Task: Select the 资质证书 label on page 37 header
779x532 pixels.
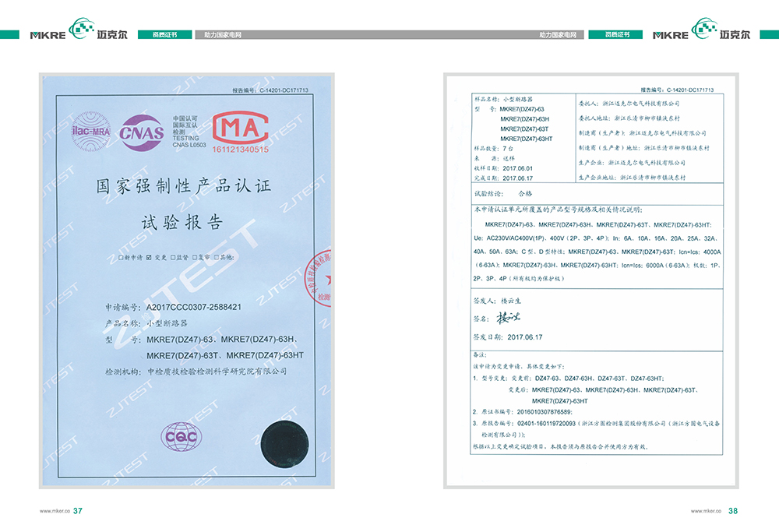Action: 164,35
